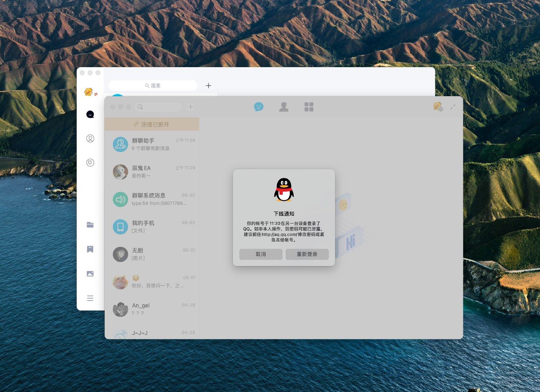The image size is (540, 392).
Task: Open favorites via the bookmark sidebar icon
Action: [90, 249]
